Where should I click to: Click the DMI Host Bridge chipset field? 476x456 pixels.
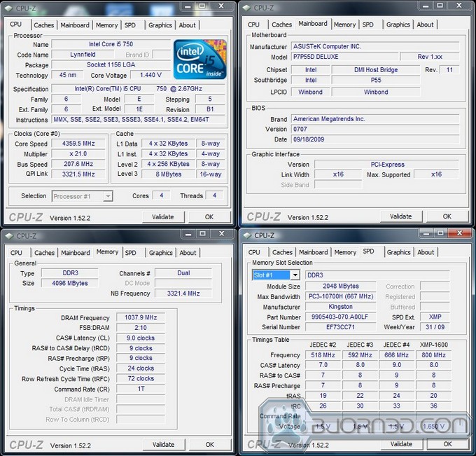pyautogui.click(x=376, y=70)
